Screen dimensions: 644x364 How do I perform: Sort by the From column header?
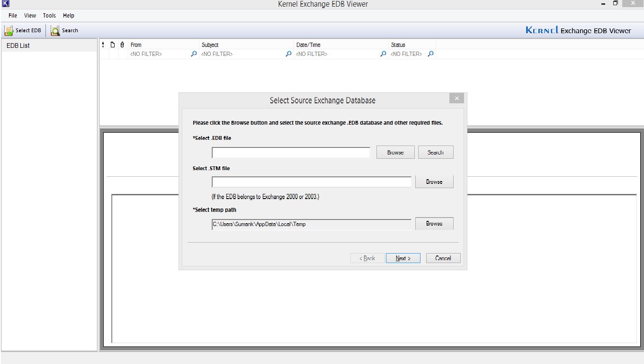pos(164,45)
